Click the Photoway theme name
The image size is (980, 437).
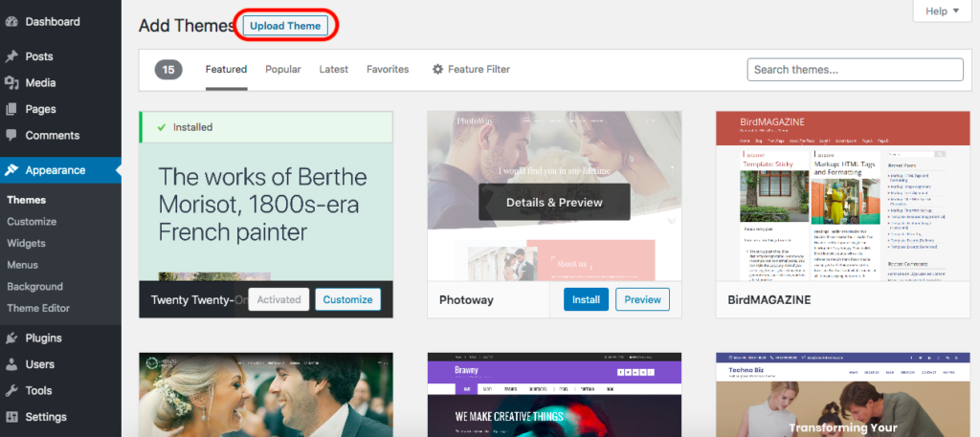click(466, 300)
